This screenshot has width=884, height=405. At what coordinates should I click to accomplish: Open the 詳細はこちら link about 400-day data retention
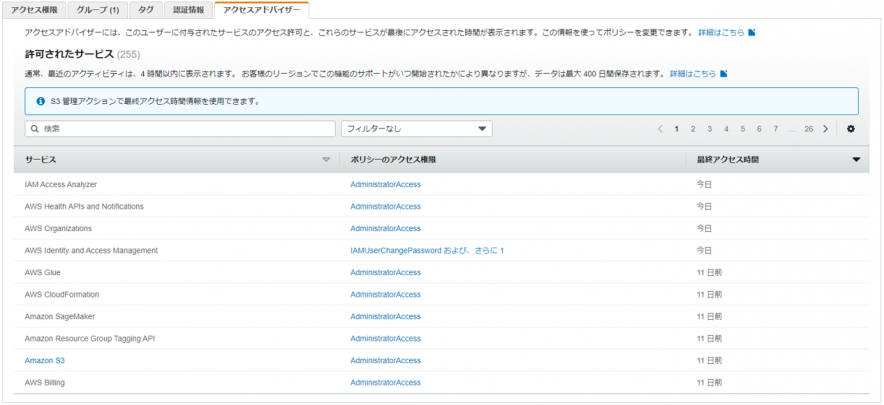tap(693, 74)
